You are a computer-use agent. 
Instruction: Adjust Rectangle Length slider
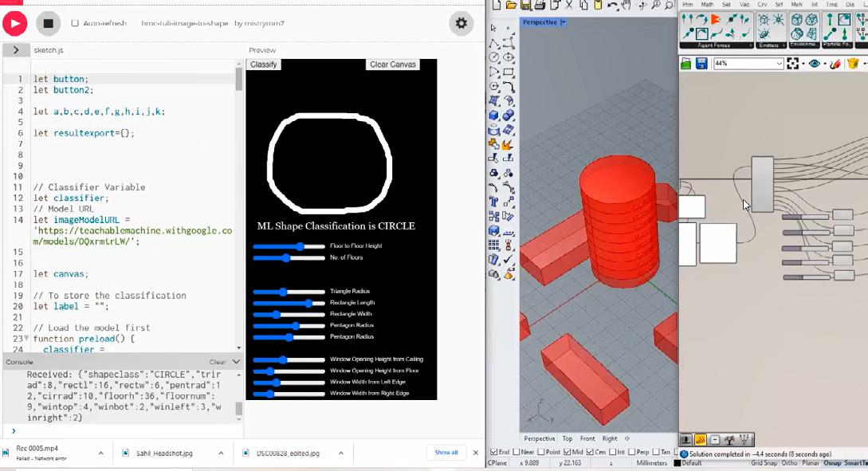click(289, 303)
